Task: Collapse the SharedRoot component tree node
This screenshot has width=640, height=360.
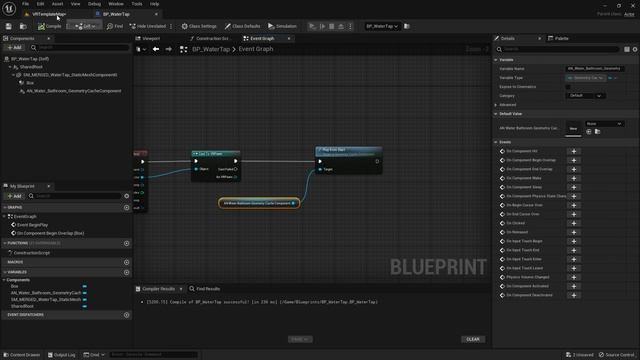Action: tap(10, 67)
